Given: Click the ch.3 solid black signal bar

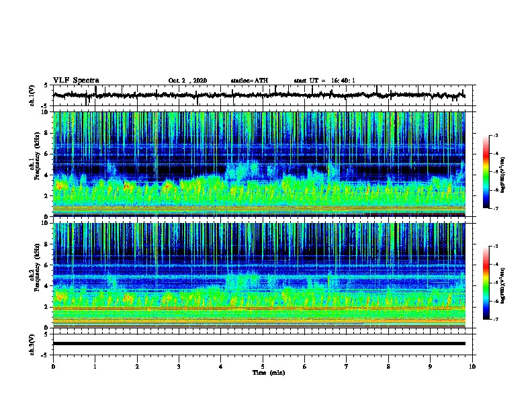Looking at the screenshot, I should [x=259, y=344].
